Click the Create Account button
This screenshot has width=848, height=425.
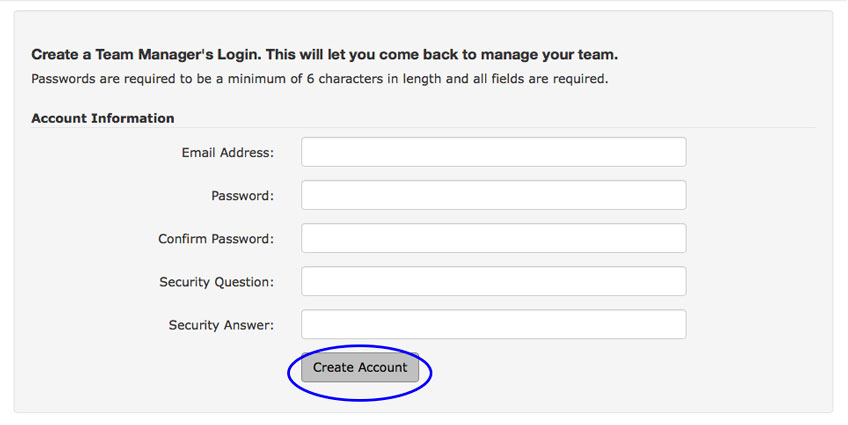360,368
